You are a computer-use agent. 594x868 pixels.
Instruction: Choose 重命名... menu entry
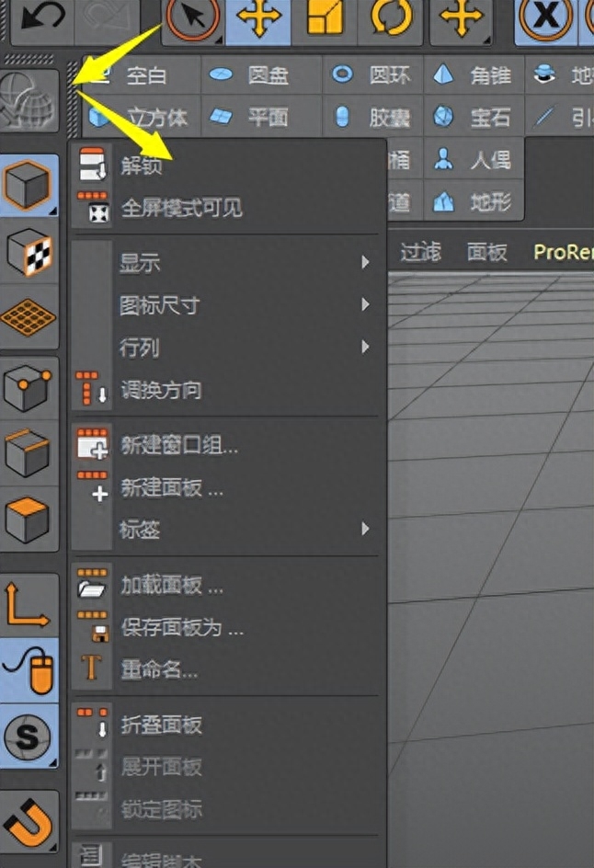[x=227, y=669]
